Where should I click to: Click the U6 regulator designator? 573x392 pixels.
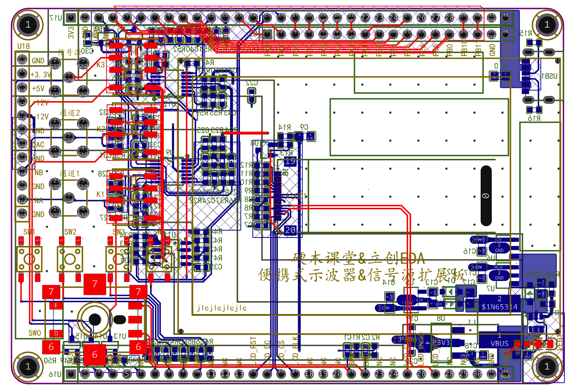point(491,259)
